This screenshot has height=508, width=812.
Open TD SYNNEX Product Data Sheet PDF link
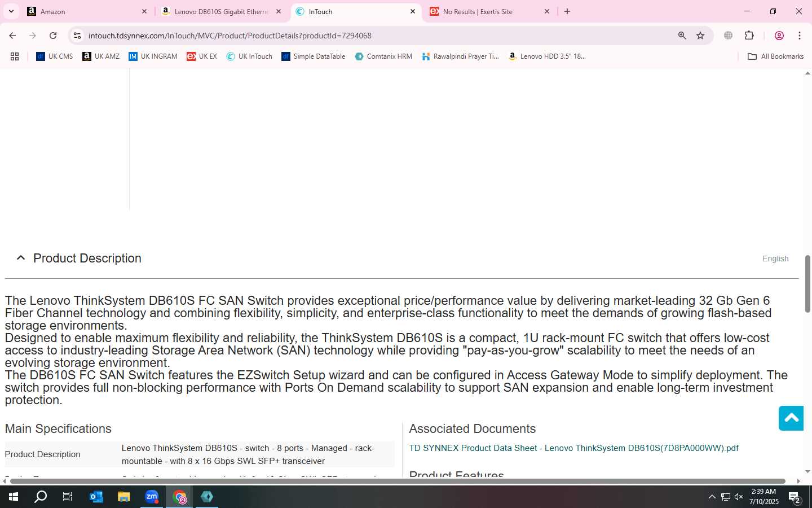tap(573, 448)
